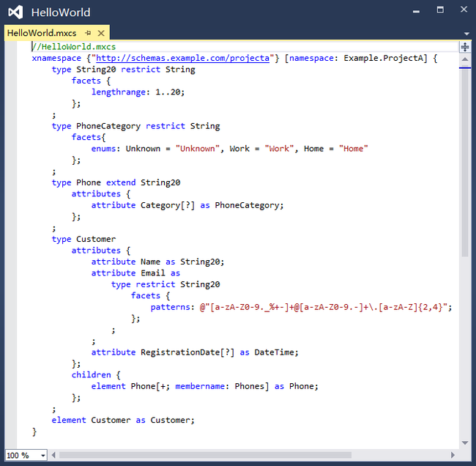Click the vertical scrollbar thumb
476x466 pixels.
coord(465,163)
